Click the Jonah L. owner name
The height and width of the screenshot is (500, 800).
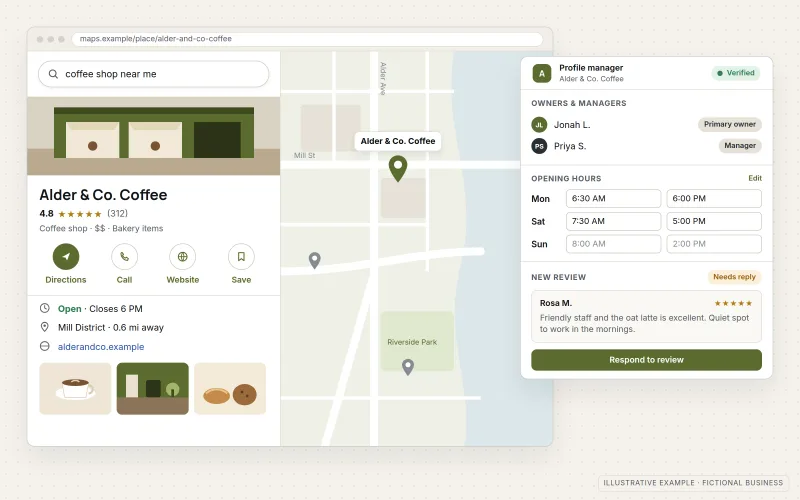[x=572, y=124]
